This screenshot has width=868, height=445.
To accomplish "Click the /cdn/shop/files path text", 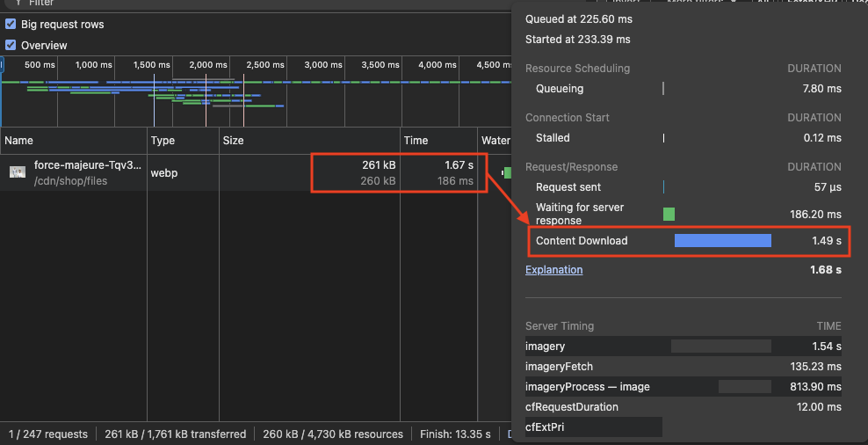I will (70, 181).
